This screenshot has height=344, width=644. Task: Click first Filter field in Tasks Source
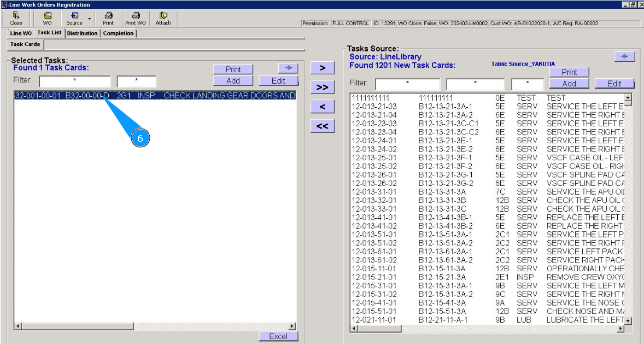(x=407, y=84)
